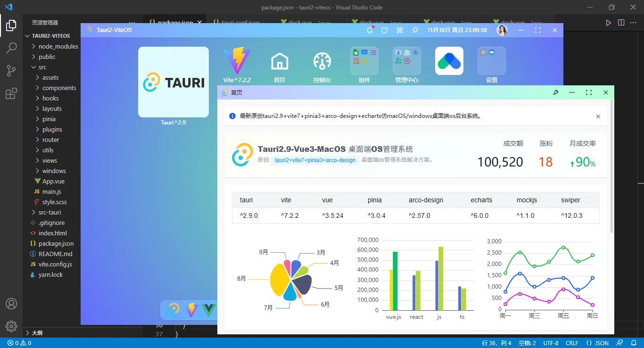Click the wrench icon in 首页 window titlebar
Screen dimensions: 644x348
pos(556,92)
